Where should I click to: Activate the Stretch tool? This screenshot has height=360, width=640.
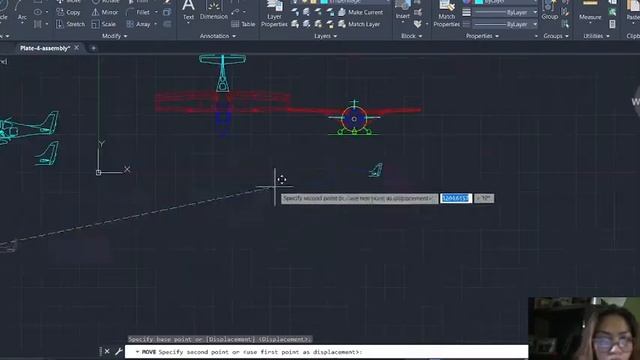70,24
